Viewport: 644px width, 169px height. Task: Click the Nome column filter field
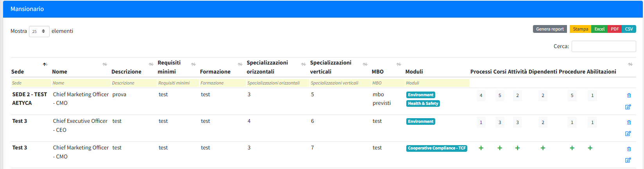click(x=81, y=83)
